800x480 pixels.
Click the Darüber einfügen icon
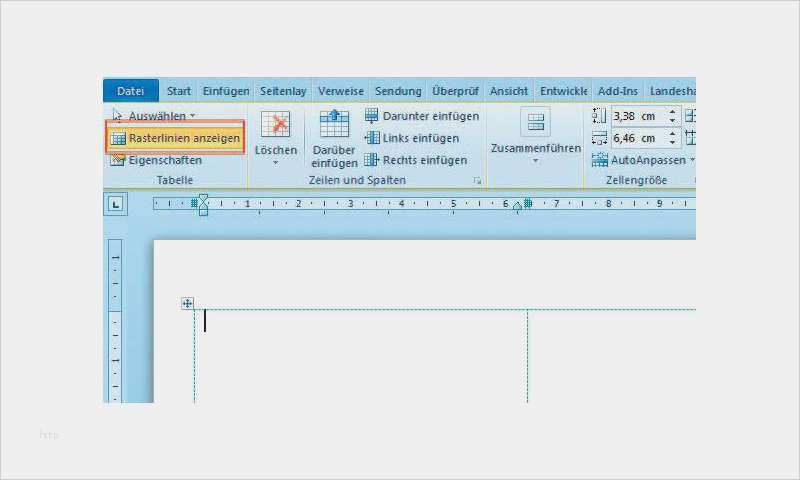click(334, 123)
